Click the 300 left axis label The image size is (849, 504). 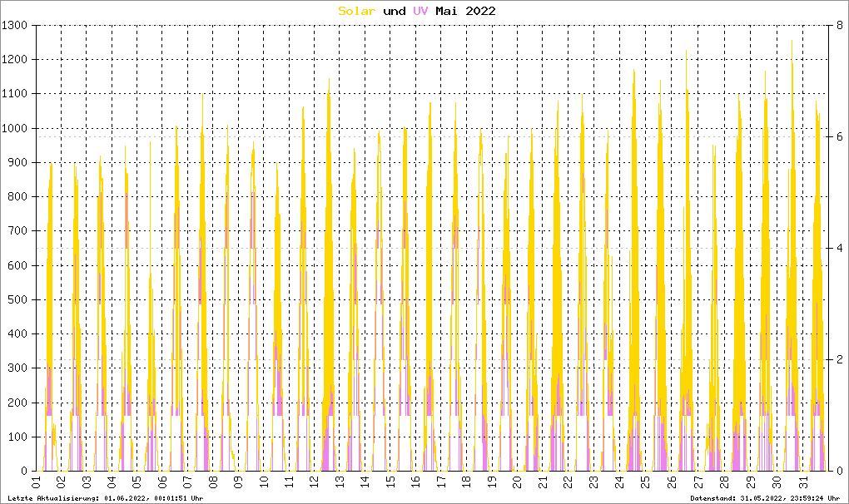[17, 368]
